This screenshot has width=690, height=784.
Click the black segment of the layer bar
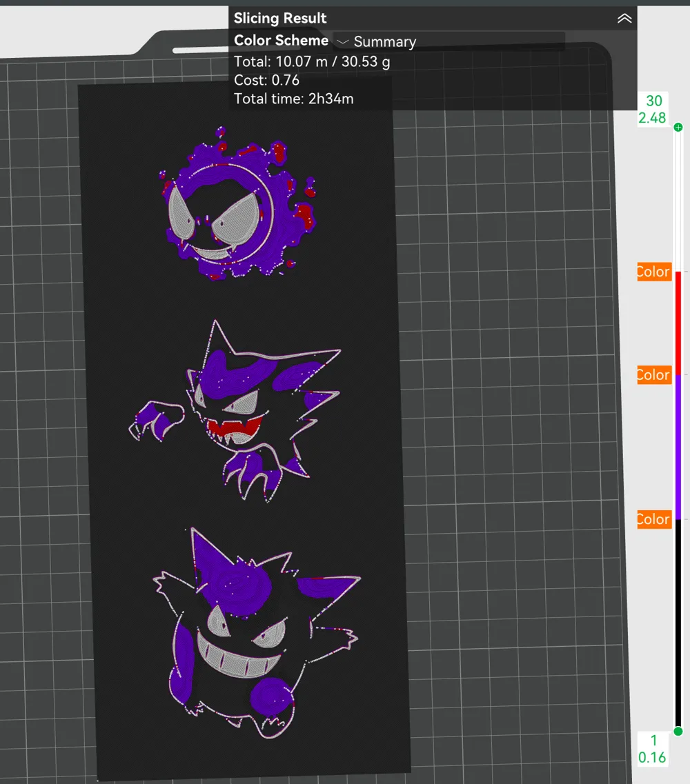678,621
